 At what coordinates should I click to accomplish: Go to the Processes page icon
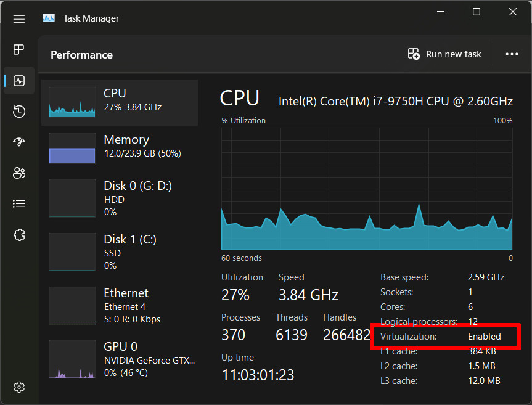coord(18,49)
